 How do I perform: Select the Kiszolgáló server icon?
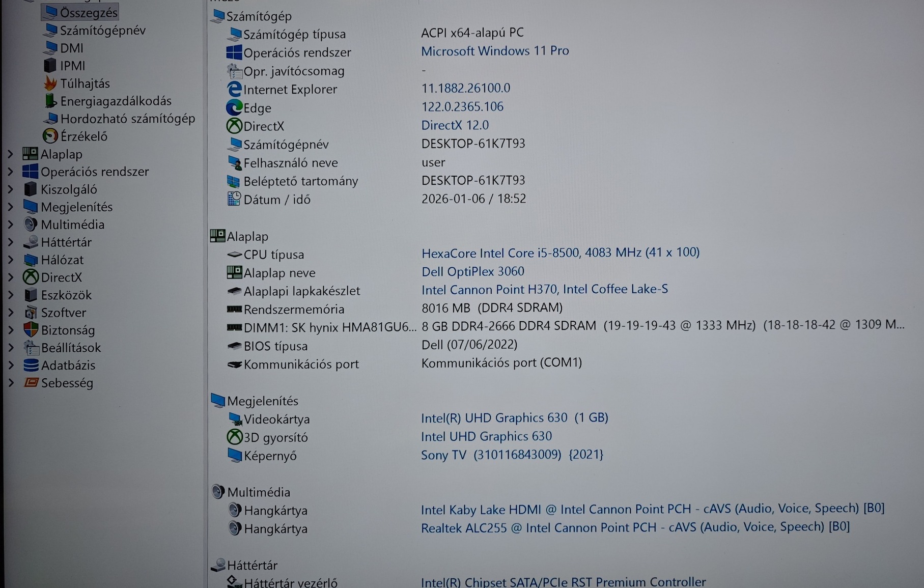[31, 189]
